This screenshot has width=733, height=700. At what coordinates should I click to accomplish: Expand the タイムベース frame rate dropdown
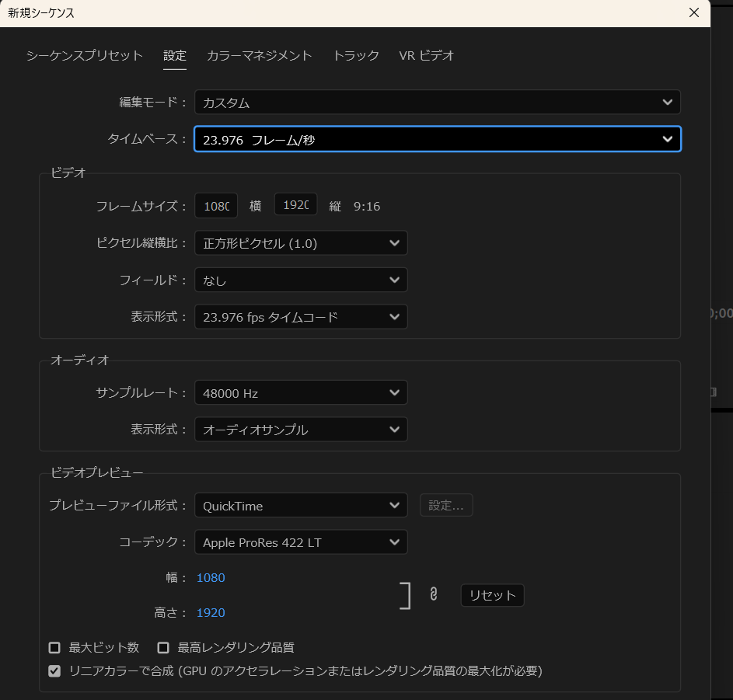coord(437,140)
